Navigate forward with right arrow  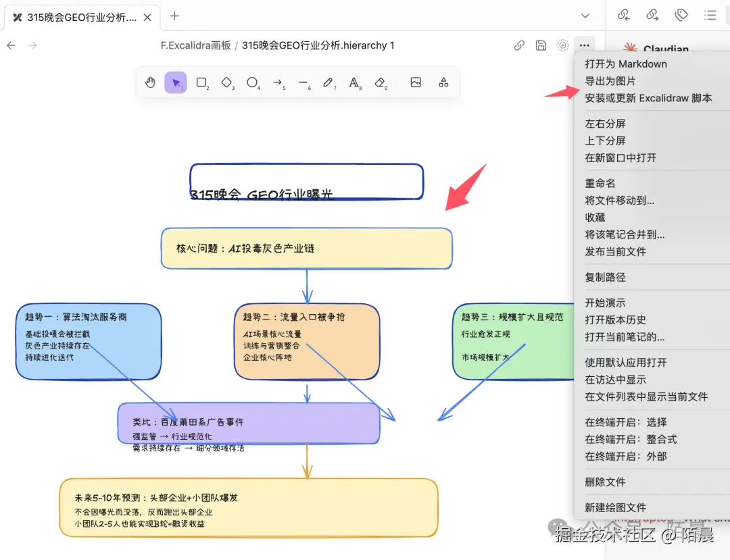click(32, 45)
